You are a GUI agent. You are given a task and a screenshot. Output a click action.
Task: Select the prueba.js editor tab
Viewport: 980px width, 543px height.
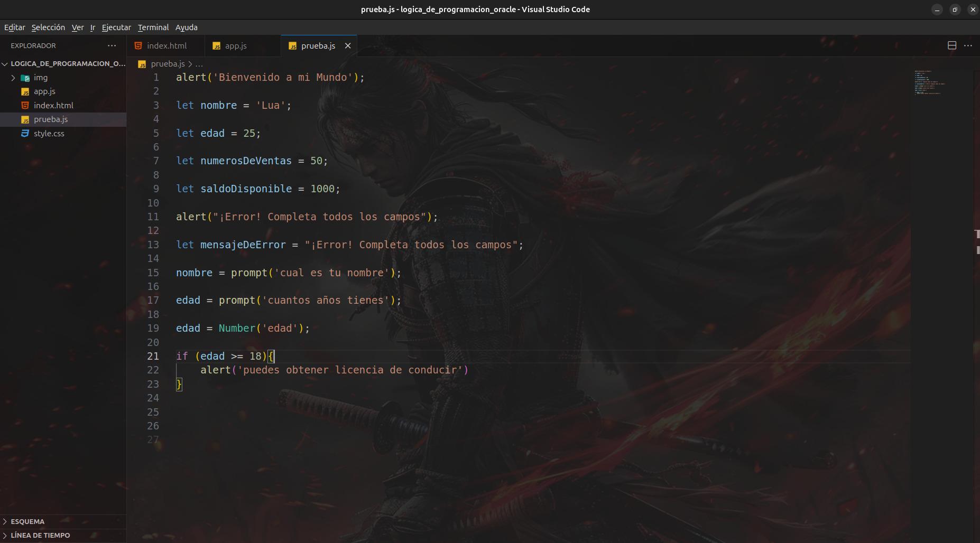318,46
